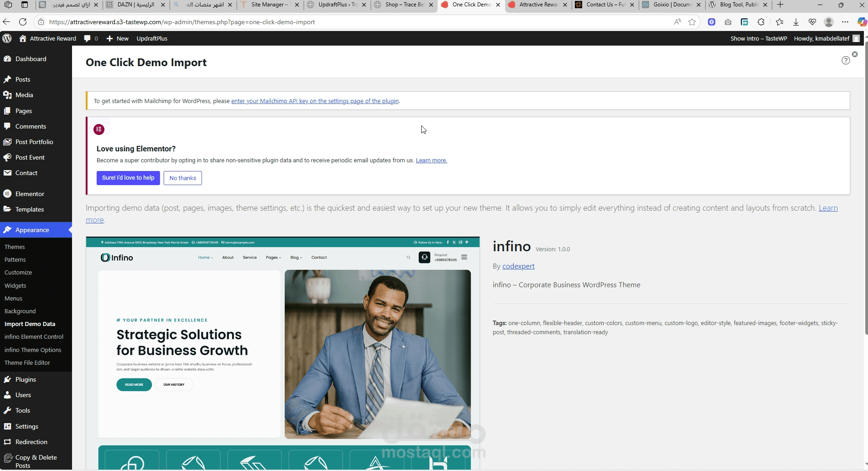Open Customize submenu item

click(18, 272)
